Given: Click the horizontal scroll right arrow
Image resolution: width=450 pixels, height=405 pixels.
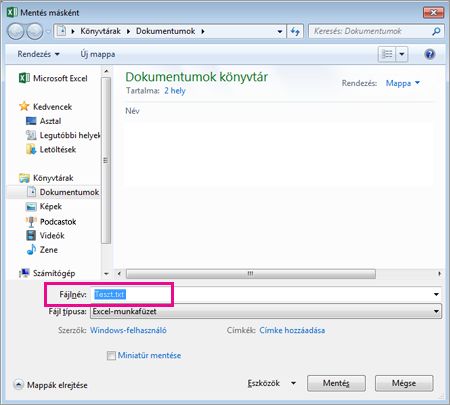Looking at the screenshot, I should [x=440, y=274].
